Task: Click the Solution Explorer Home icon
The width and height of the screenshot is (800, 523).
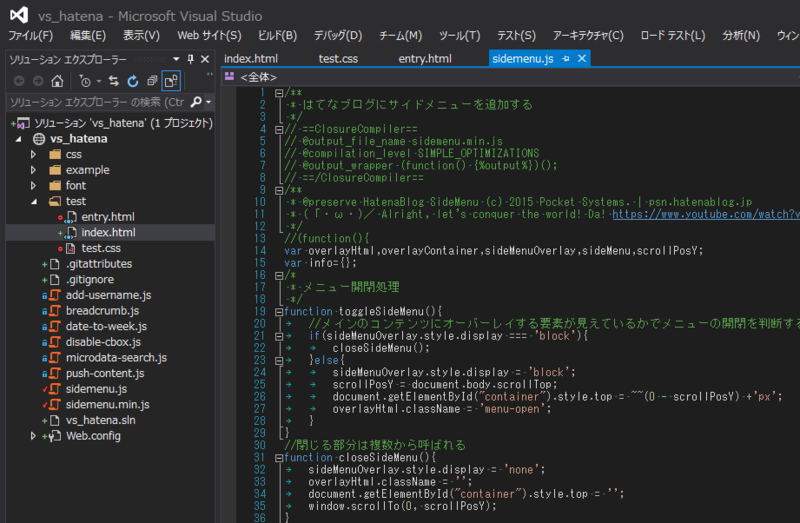Action: [57, 81]
